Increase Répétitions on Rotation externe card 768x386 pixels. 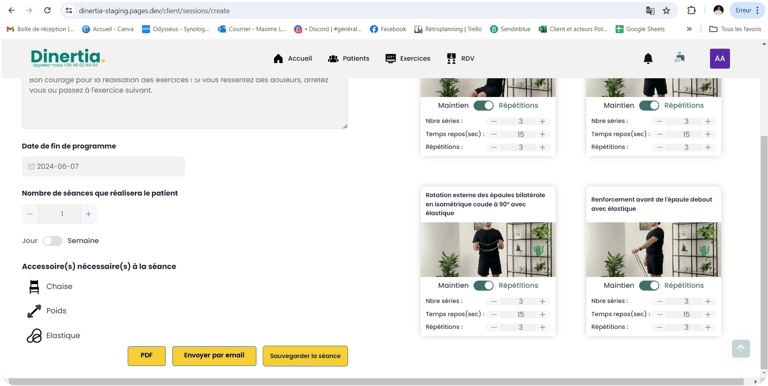(x=543, y=327)
